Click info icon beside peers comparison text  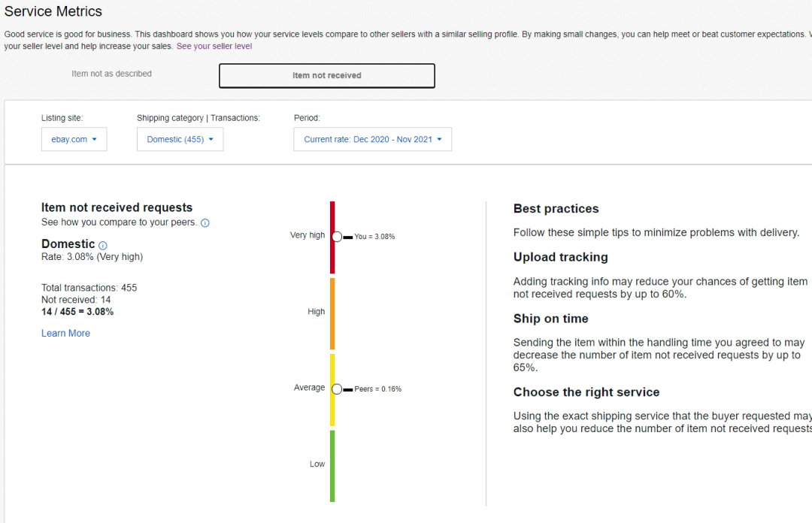click(205, 223)
